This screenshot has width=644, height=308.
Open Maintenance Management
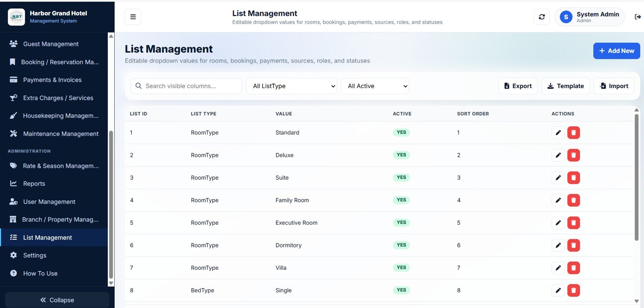[54, 133]
